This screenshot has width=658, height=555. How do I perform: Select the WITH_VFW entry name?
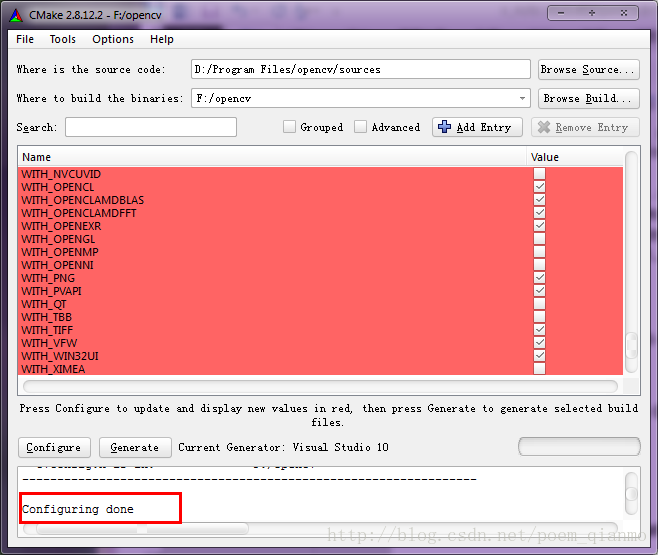click(x=50, y=343)
